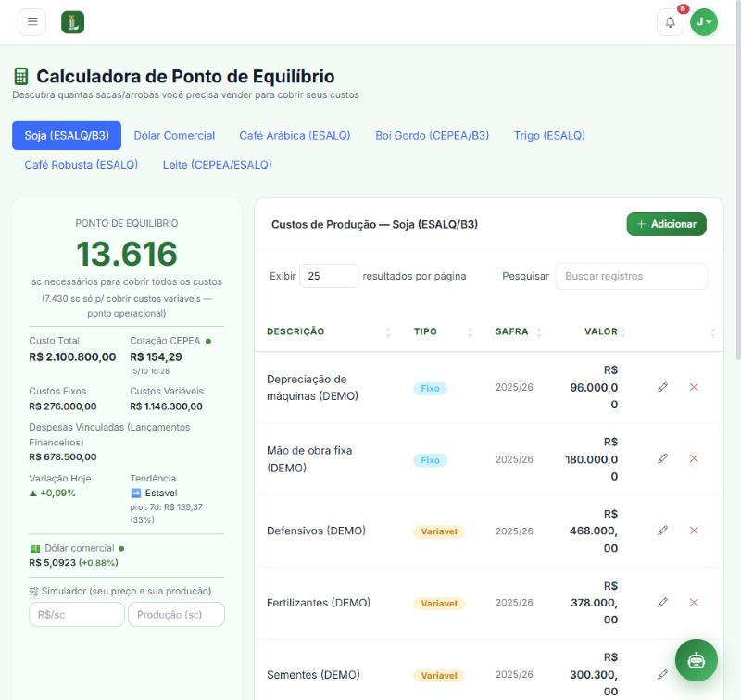Open the hamburger menu
Screen dimensions: 741x700
32,21
